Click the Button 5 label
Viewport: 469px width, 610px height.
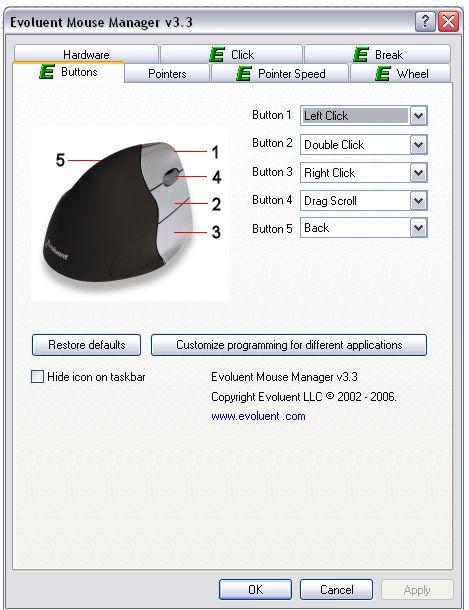272,229
